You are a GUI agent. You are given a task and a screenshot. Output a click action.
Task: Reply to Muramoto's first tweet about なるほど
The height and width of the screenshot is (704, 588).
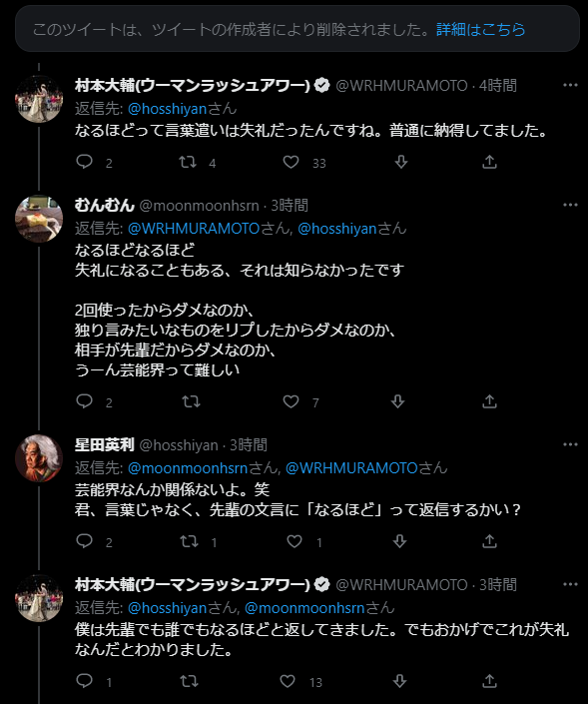click(x=85, y=162)
